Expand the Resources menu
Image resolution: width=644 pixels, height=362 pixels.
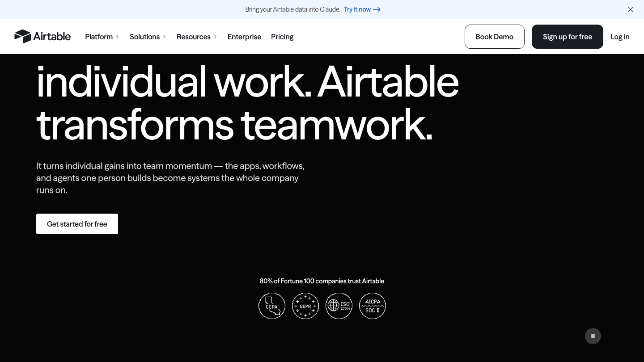tap(197, 37)
